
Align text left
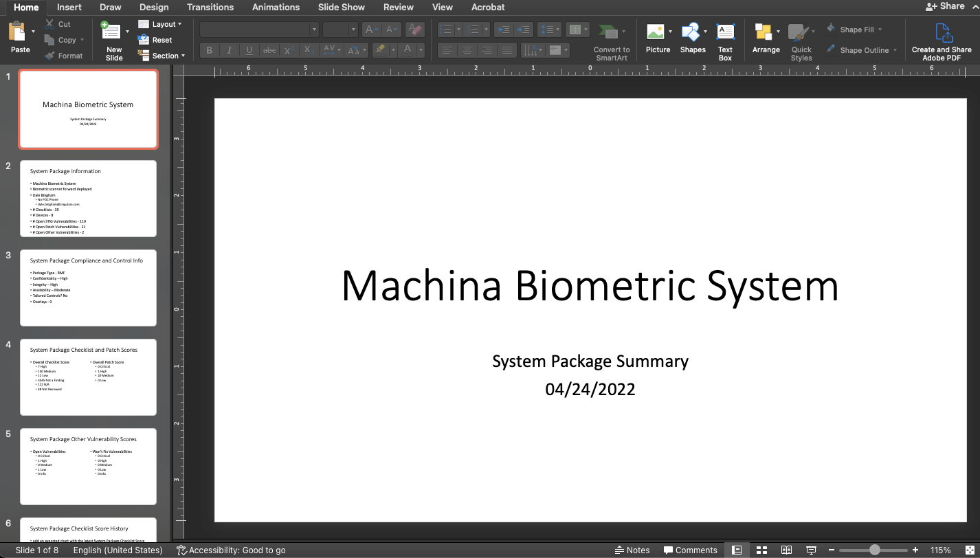pos(447,50)
